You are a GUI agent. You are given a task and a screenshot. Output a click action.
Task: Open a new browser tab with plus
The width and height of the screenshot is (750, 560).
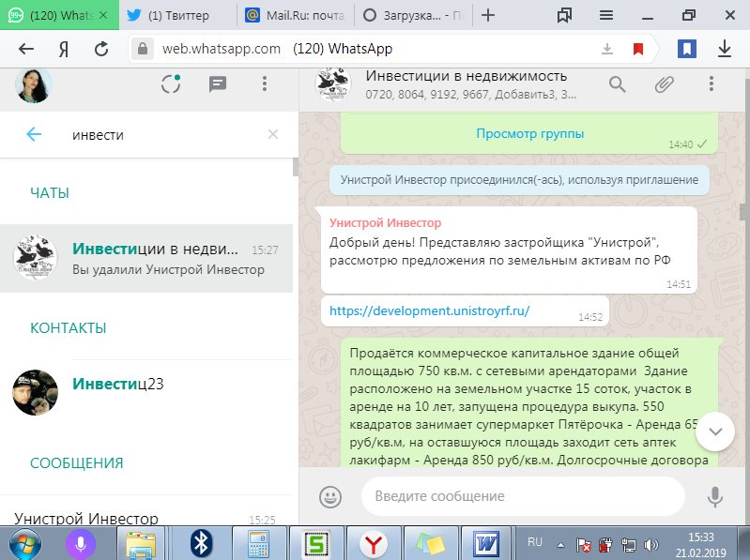tap(488, 15)
